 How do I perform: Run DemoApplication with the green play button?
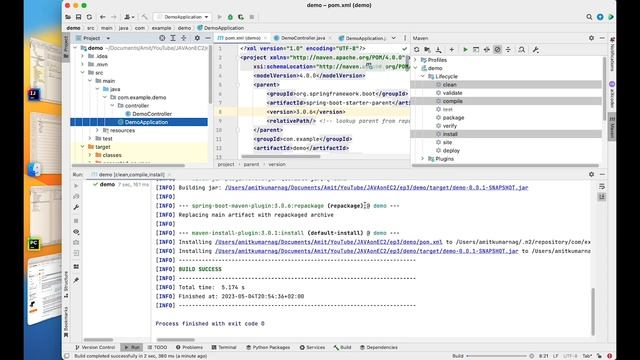point(219,17)
